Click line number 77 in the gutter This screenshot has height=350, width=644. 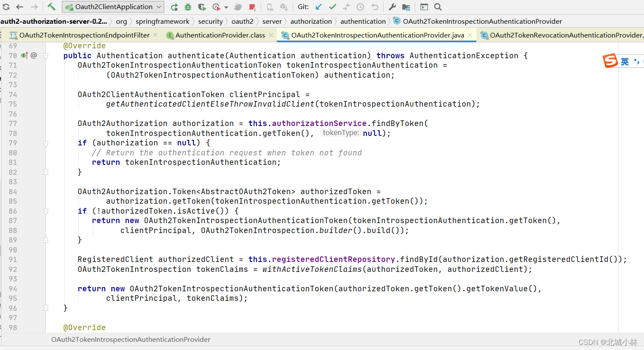13,123
